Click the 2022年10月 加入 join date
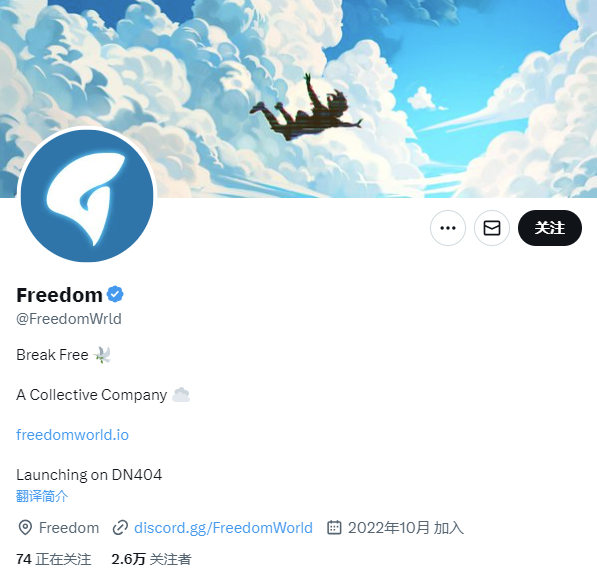This screenshot has height=577, width=597. pyautogui.click(x=405, y=528)
